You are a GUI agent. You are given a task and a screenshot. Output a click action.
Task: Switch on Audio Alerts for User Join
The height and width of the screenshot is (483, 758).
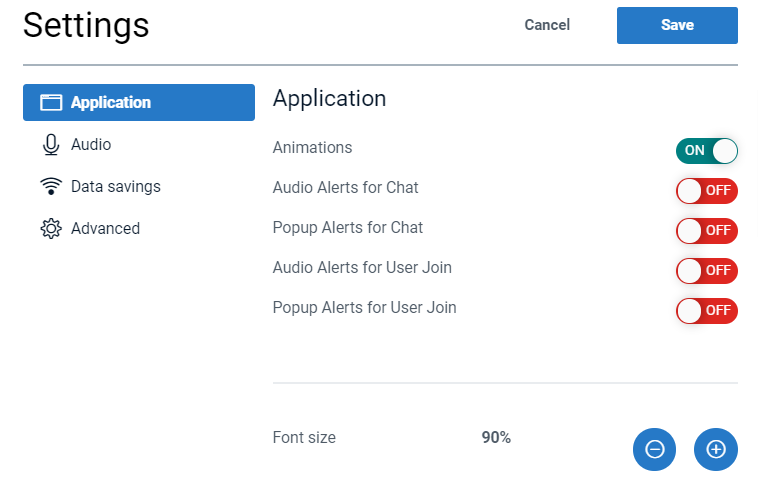(x=706, y=271)
